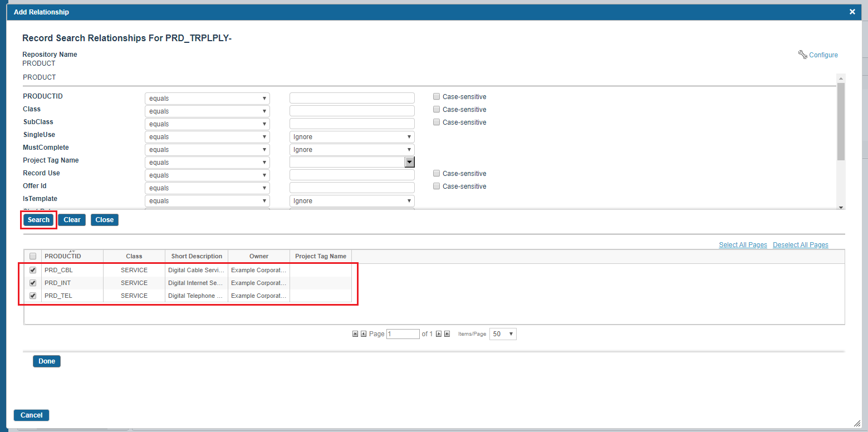Image resolution: width=868 pixels, height=432 pixels.
Task: Click the scroll up arrow of criteria panel
Action: pyautogui.click(x=841, y=78)
